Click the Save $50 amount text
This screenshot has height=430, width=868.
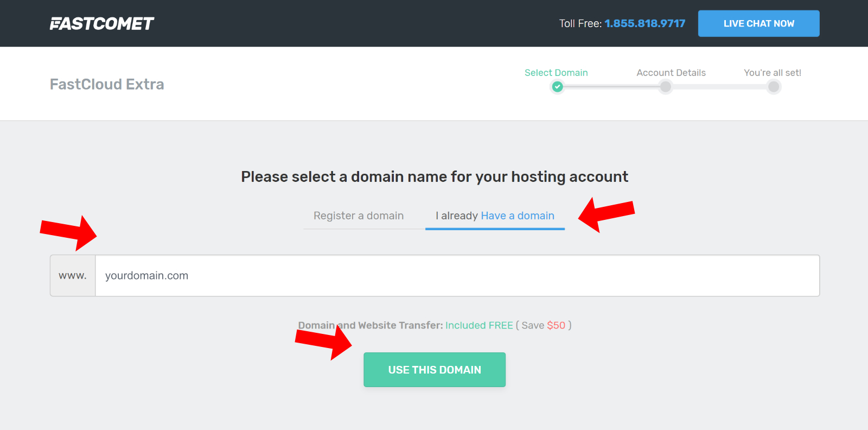click(556, 325)
